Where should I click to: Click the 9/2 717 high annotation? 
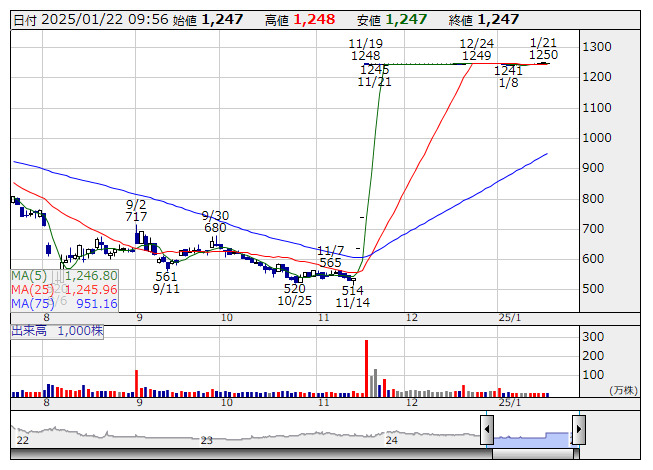pos(136,211)
